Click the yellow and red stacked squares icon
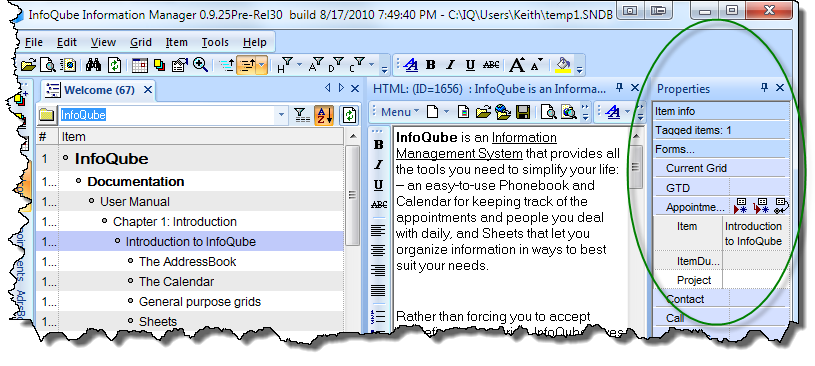The image size is (815, 366). pyautogui.click(x=160, y=65)
